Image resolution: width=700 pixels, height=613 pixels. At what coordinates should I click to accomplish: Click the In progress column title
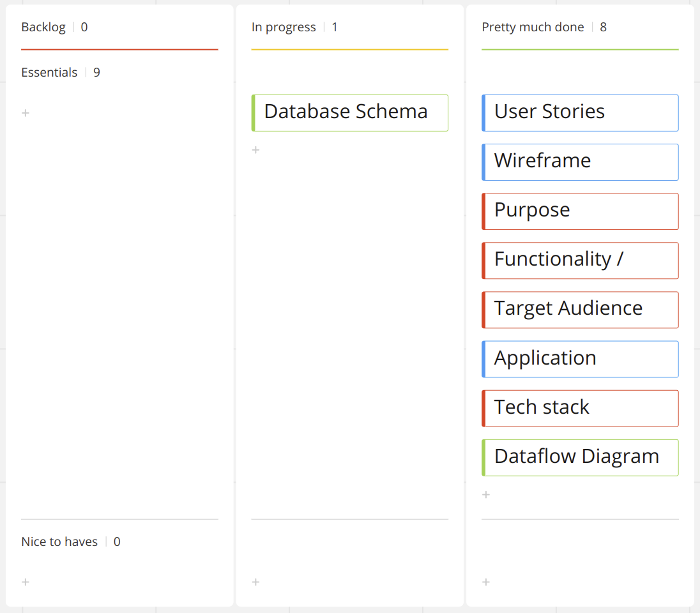coord(284,27)
